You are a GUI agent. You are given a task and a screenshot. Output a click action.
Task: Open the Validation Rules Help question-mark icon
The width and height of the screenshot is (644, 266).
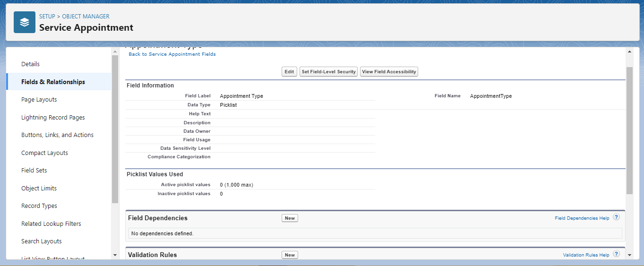coord(616,254)
